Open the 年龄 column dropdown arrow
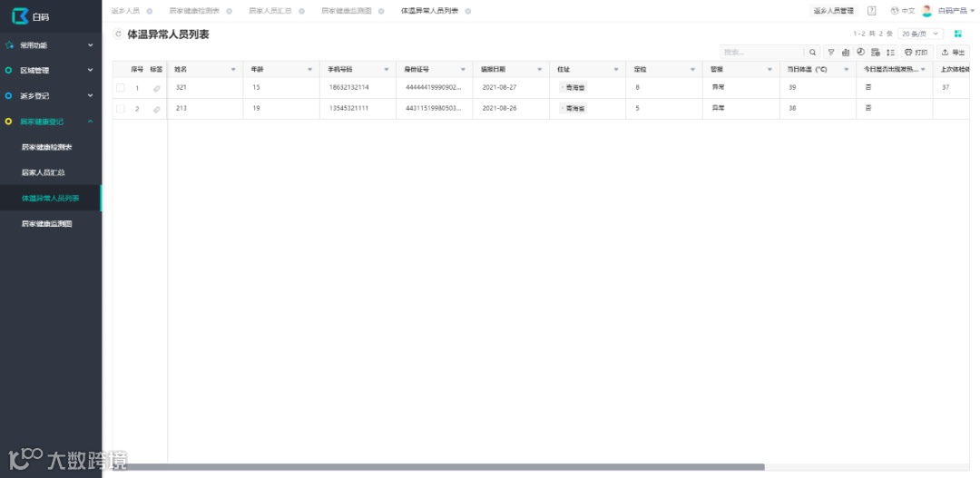 [x=310, y=69]
